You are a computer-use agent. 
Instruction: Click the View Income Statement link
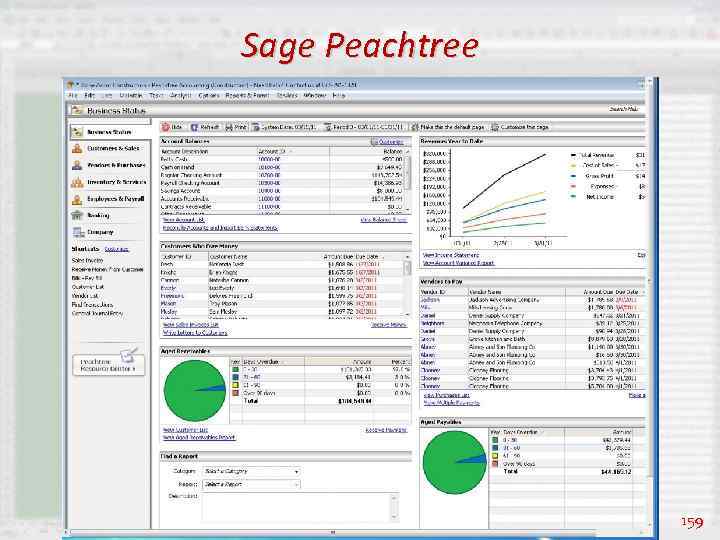[451, 255]
